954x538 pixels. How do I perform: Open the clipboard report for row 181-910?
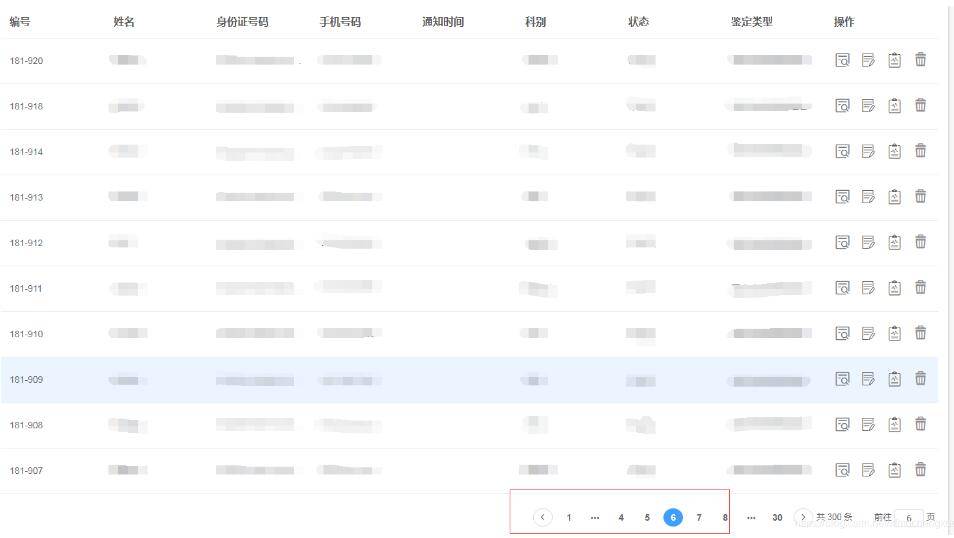[894, 334]
